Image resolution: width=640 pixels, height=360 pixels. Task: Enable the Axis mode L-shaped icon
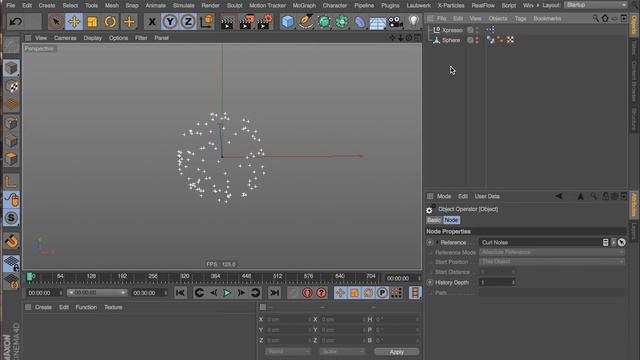(x=11, y=182)
